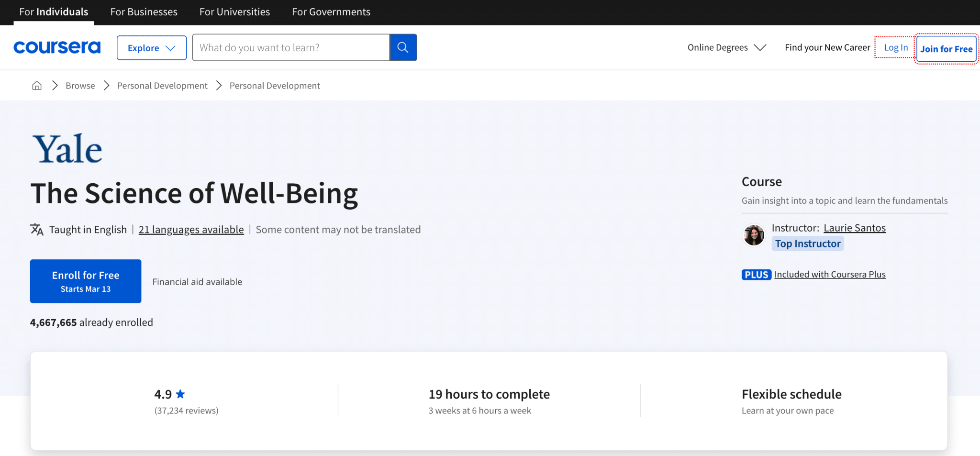Click the Coursera logo
The height and width of the screenshot is (456, 980).
click(x=57, y=47)
